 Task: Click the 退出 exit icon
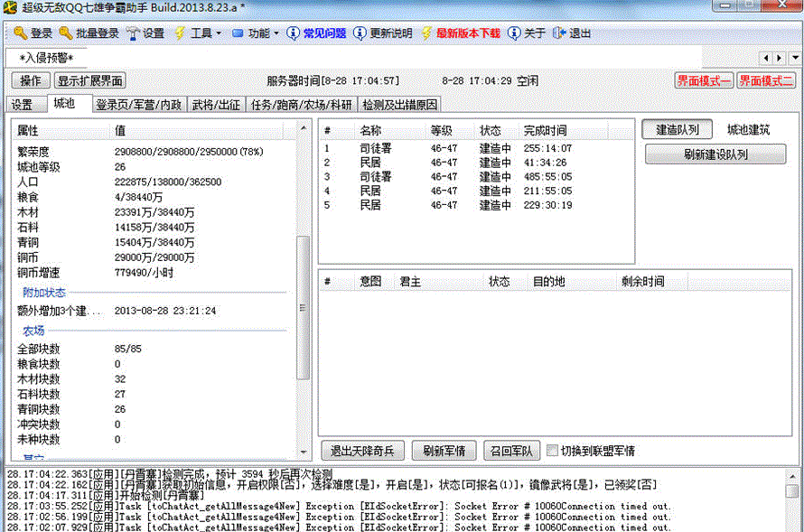[x=559, y=33]
